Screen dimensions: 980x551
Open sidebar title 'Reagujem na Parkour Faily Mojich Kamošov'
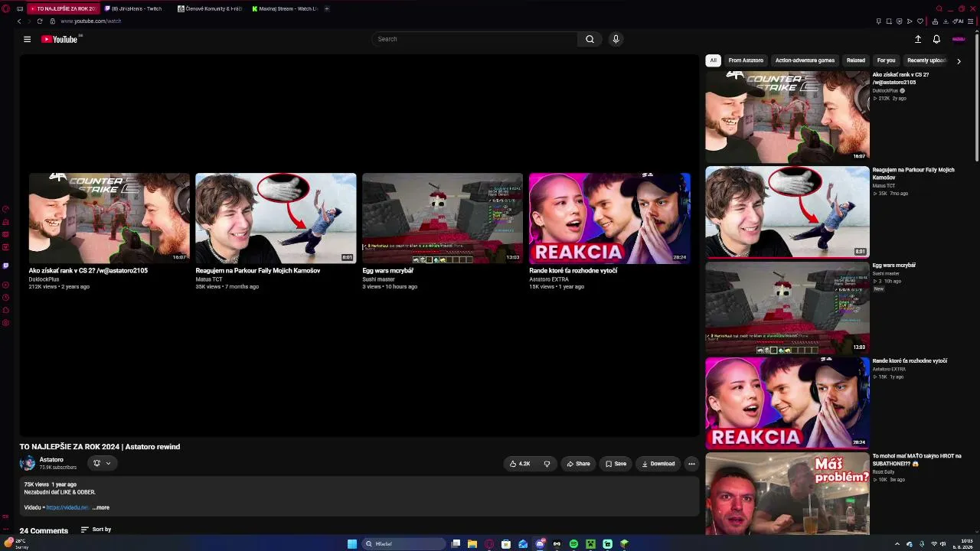click(913, 174)
